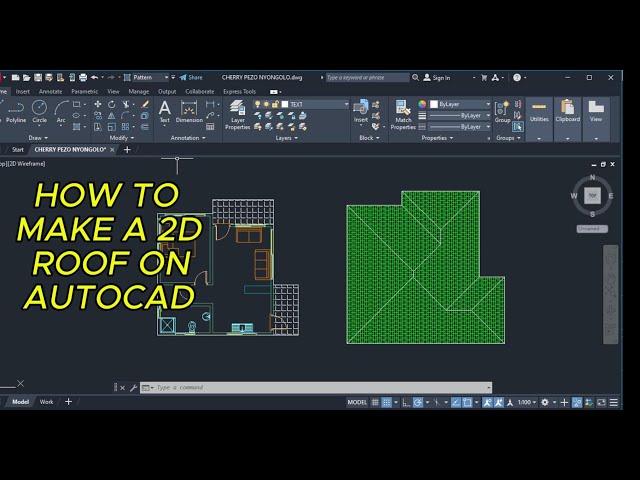Toggle Polar tracking
This screenshot has width=640, height=480.
coord(418,402)
